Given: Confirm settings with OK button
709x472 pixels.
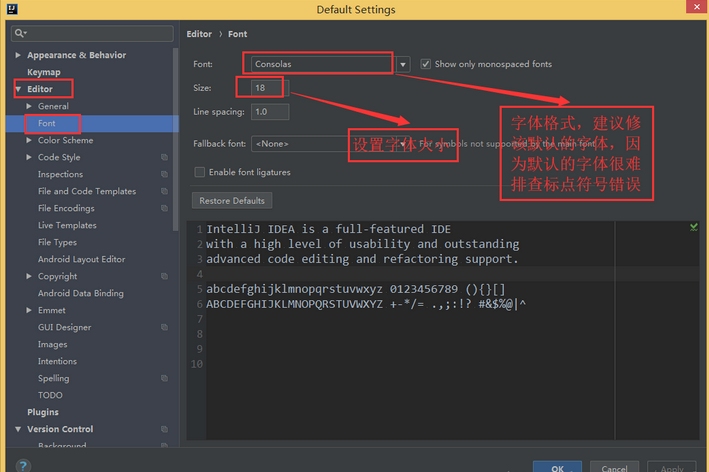Looking at the screenshot, I should pos(557,467).
